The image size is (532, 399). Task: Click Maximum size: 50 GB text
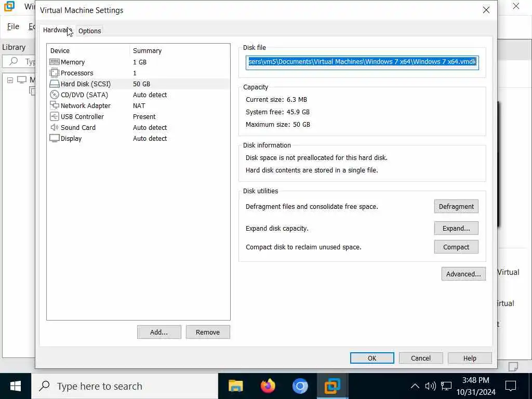coord(278,124)
